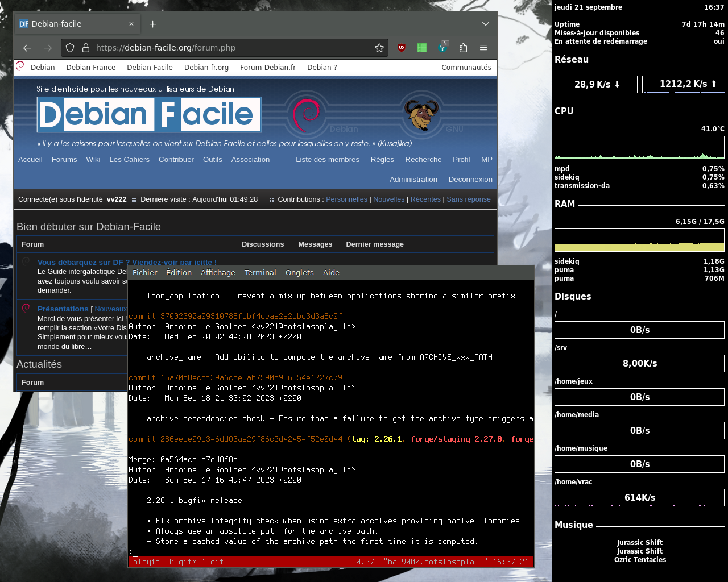Screen dimensions: 728x582
Task: Click the Sans réponse contributions link
Action: tap(469, 199)
